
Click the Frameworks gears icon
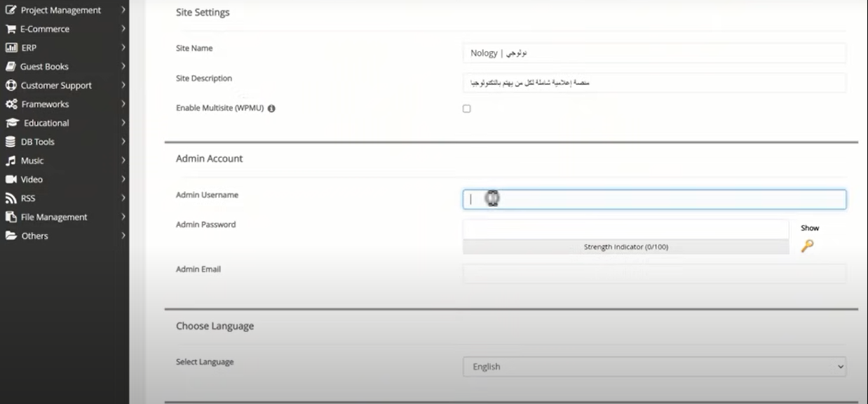tap(11, 104)
